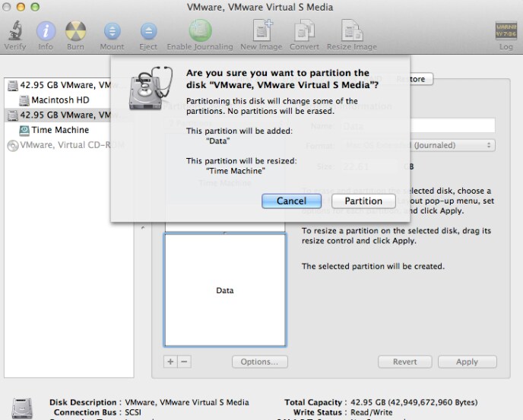Open the Log toolbar icon
523x420 pixels.
point(506,31)
